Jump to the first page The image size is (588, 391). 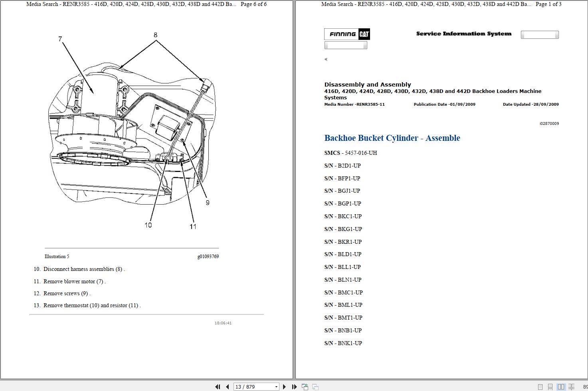point(218,387)
